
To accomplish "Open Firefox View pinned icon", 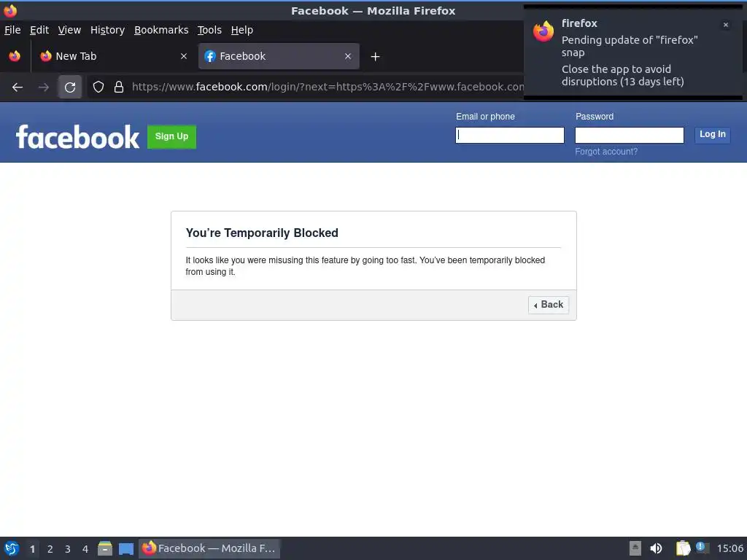I will pyautogui.click(x=15, y=56).
